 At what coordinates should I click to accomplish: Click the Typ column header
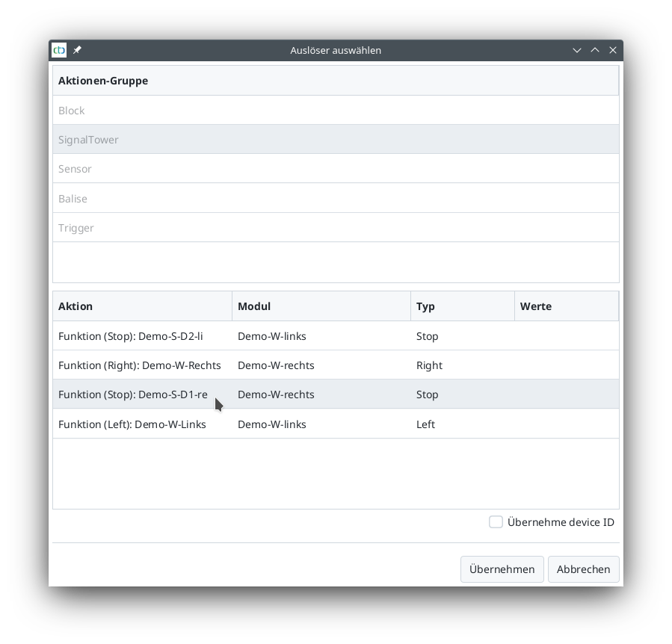[426, 306]
